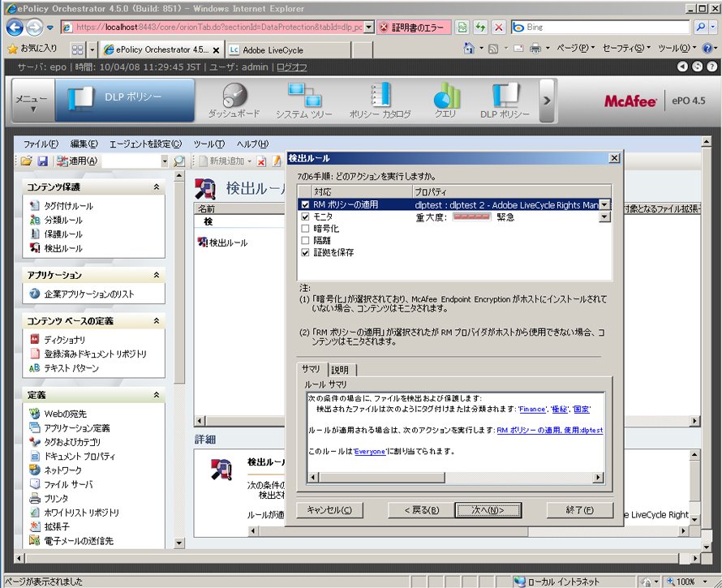Click ログオフ link
This screenshot has height=588, width=722.
click(291, 67)
